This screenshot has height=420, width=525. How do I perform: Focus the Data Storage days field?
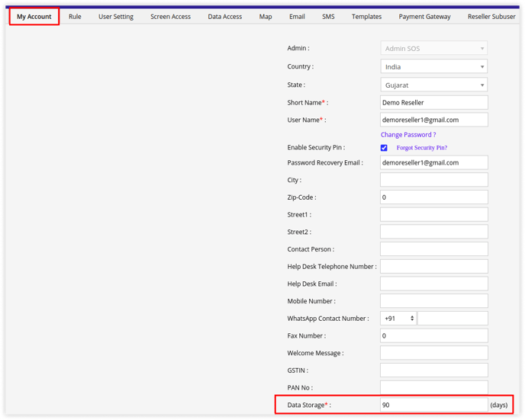pos(433,406)
